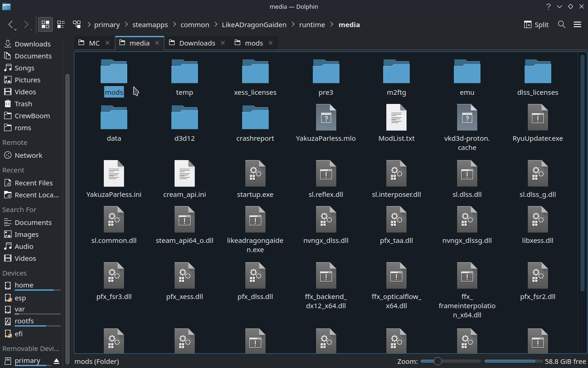Image resolution: width=588 pixels, height=368 pixels.
Task: Select the ModList.txt file icon
Action: (396, 117)
